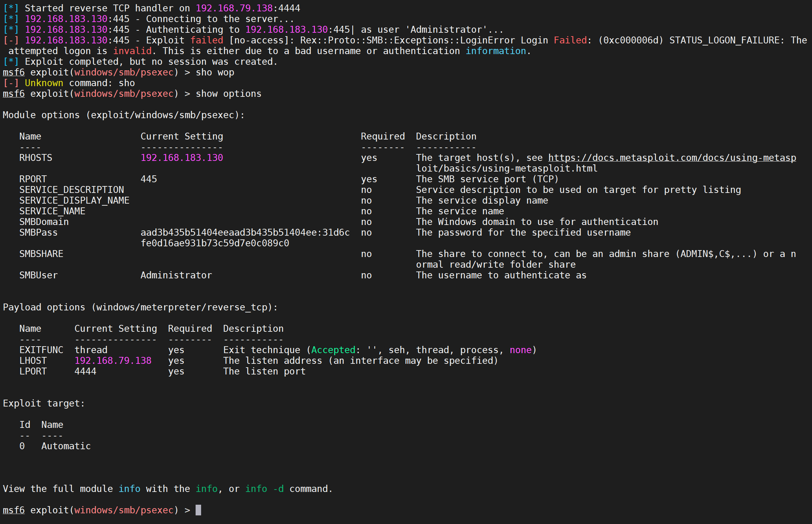Click the yellow 'Unknown' command word
Image resolution: width=812 pixels, height=524 pixels.
click(44, 83)
